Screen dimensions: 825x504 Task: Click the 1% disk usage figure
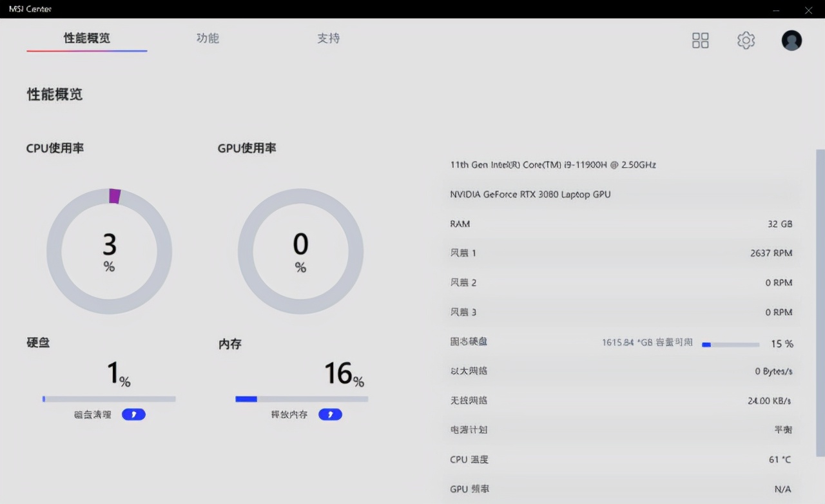tap(119, 374)
